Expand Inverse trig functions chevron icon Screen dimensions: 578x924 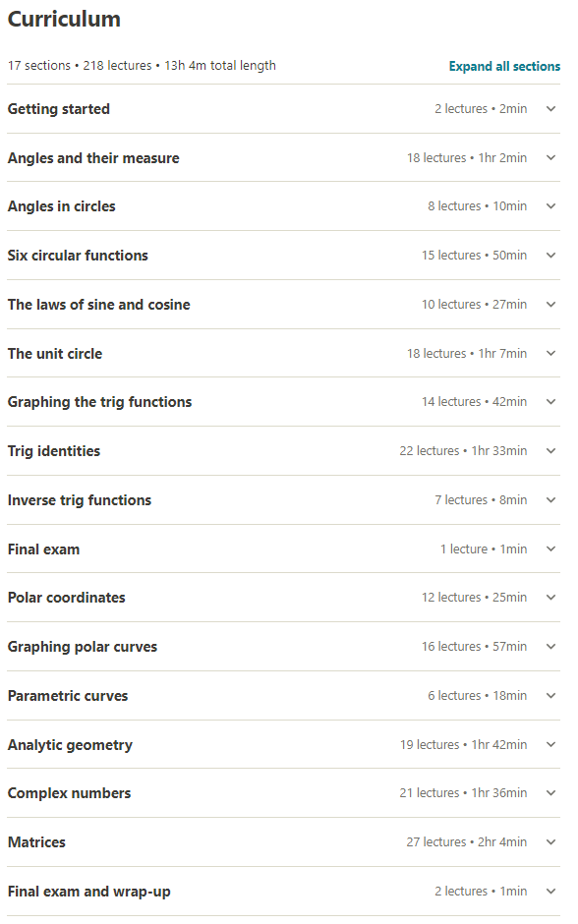click(550, 500)
